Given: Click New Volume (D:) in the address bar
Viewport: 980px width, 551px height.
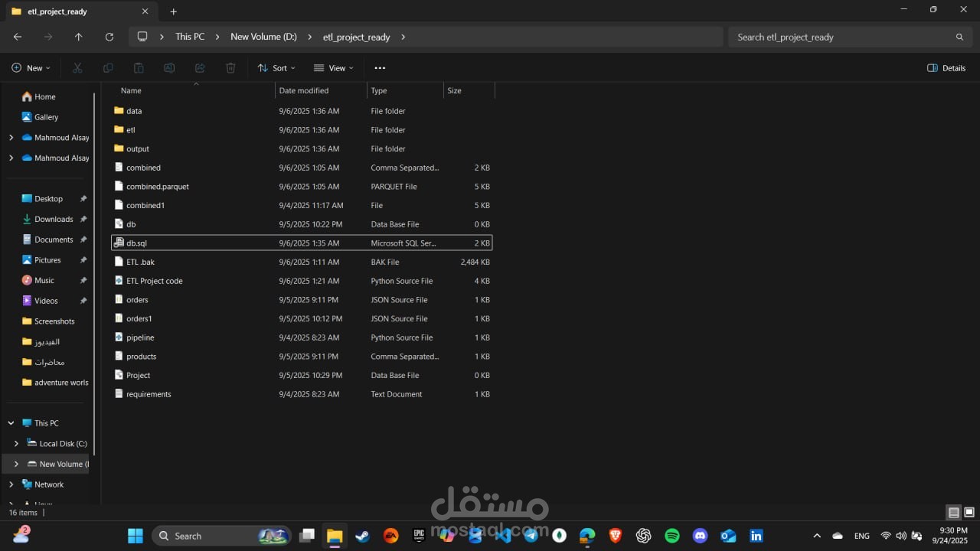Looking at the screenshot, I should coord(263,37).
